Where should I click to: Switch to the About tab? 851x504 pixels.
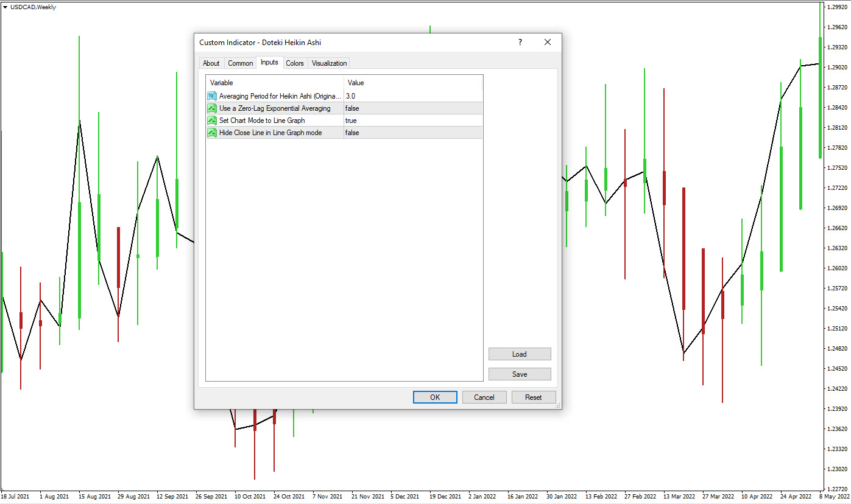point(211,63)
